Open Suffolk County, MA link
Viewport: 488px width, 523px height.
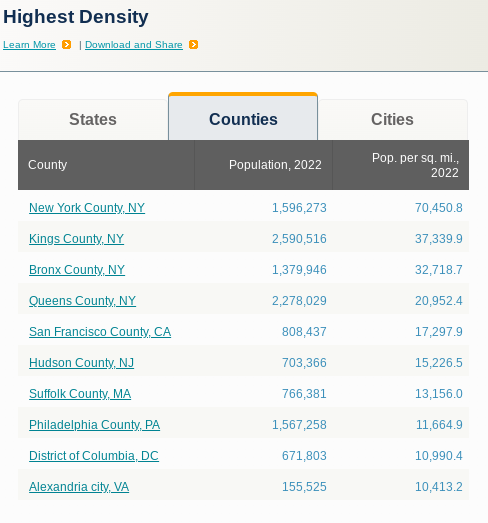pos(80,394)
